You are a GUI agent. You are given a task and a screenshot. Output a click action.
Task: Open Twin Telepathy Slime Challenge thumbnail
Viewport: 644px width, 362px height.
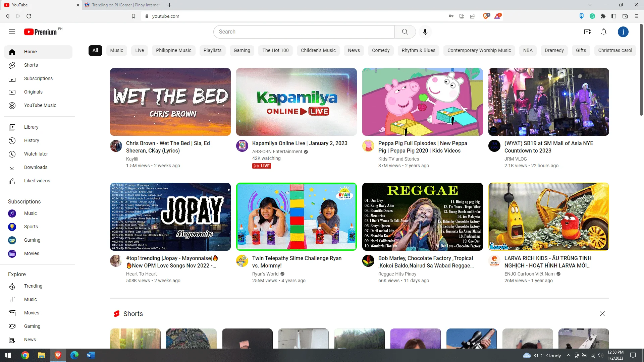pyautogui.click(x=296, y=217)
